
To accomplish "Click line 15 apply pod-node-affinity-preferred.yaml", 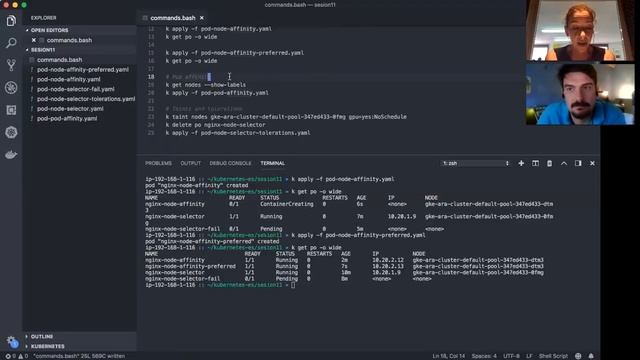I will point(234,53).
